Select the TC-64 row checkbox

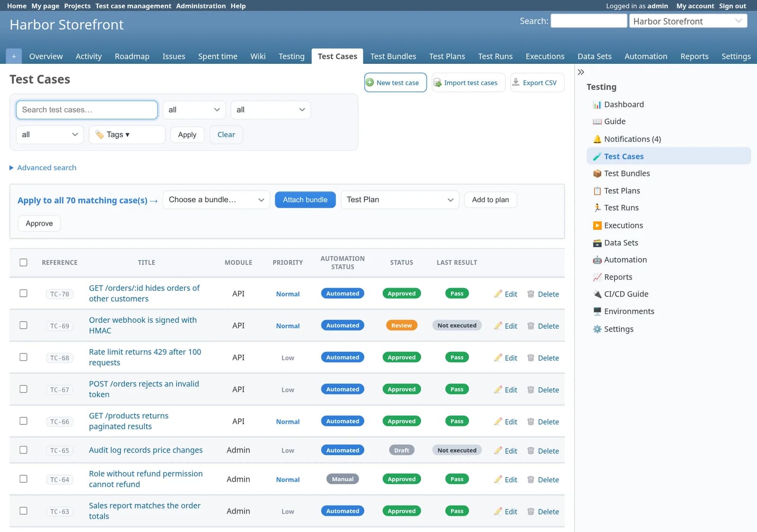23,479
